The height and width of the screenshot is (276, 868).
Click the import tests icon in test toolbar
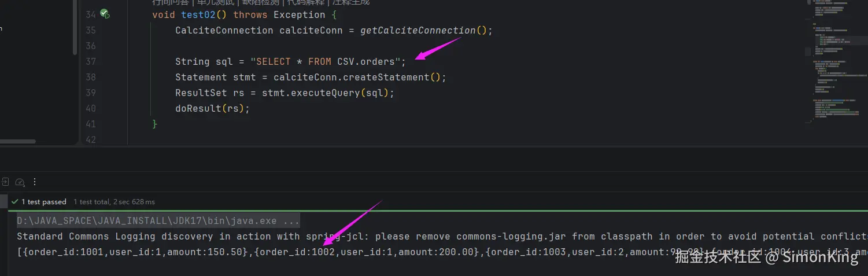pyautogui.click(x=4, y=182)
